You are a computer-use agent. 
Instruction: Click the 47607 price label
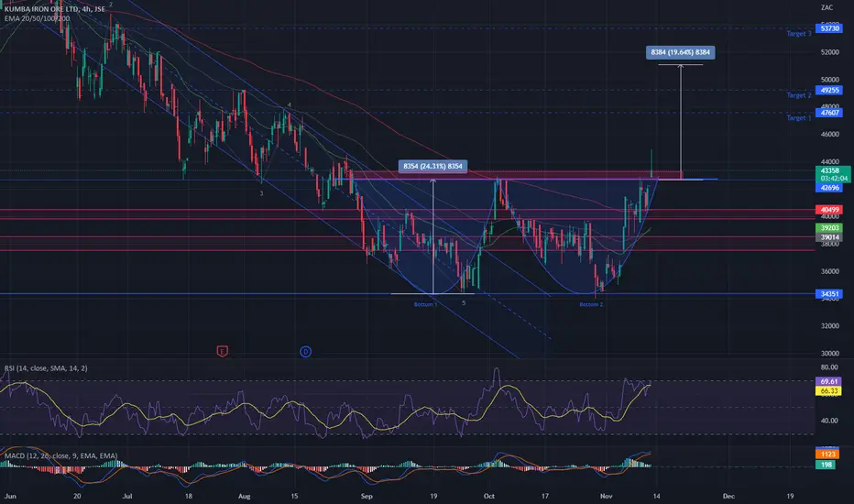click(x=829, y=113)
